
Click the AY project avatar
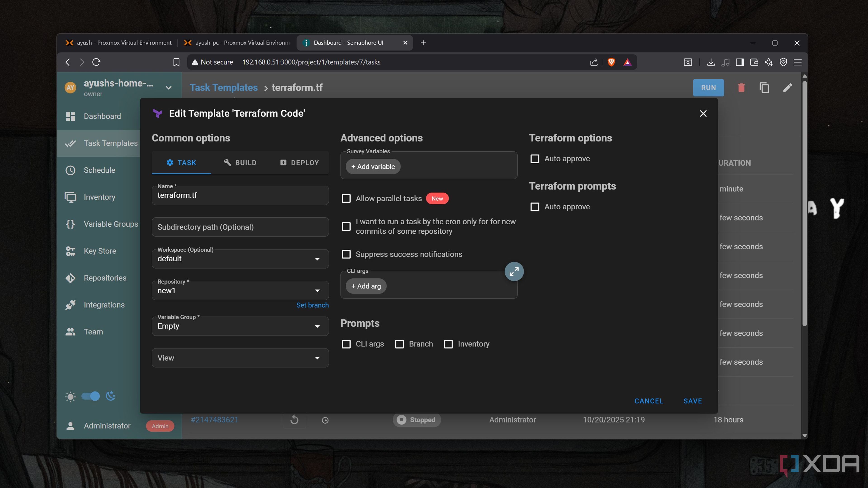pyautogui.click(x=71, y=88)
